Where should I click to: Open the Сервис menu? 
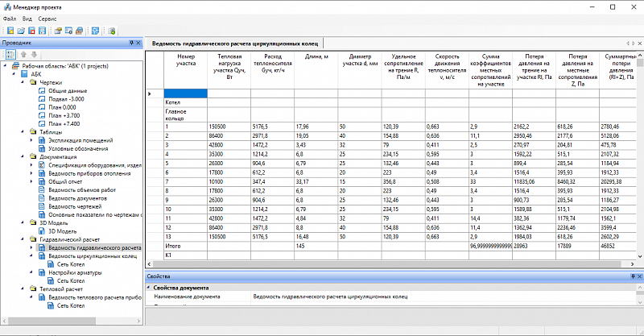[47, 19]
